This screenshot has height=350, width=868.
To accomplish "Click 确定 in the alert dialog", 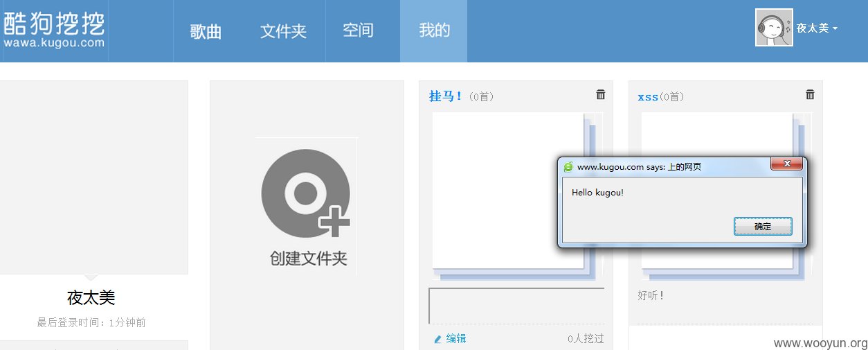I will (x=763, y=227).
